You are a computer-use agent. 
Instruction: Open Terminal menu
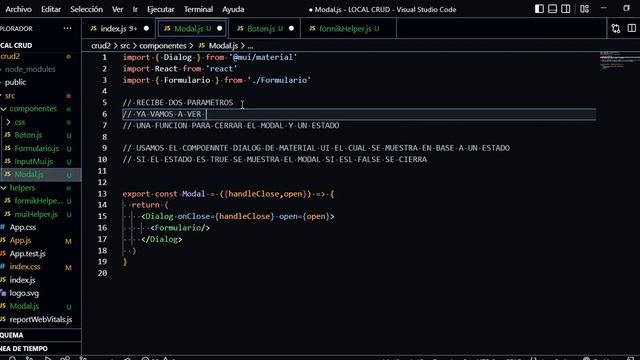pyautogui.click(x=198, y=9)
